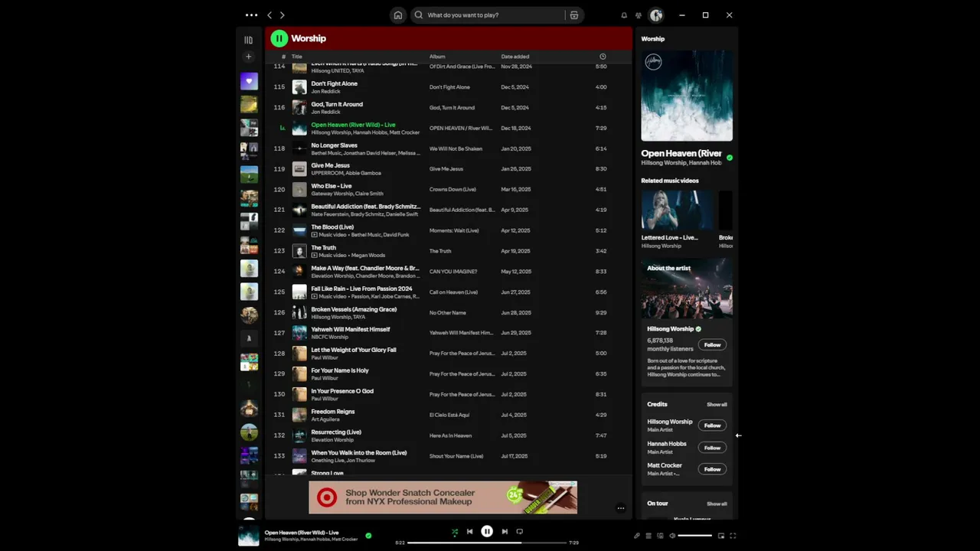Follow Hillsong Worship in Credits
This screenshot has width=980, height=551.
[x=713, y=425]
